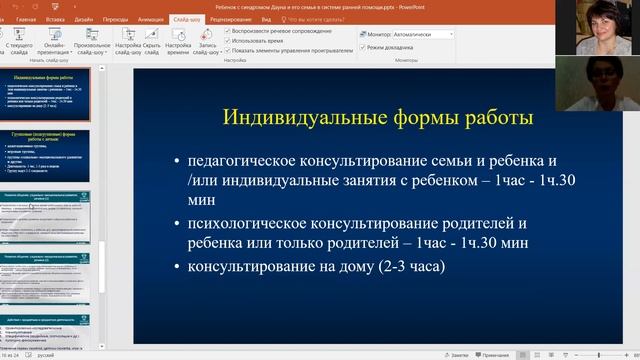Toggle Show media controls (Показать элементы управления) checkbox

[228, 51]
